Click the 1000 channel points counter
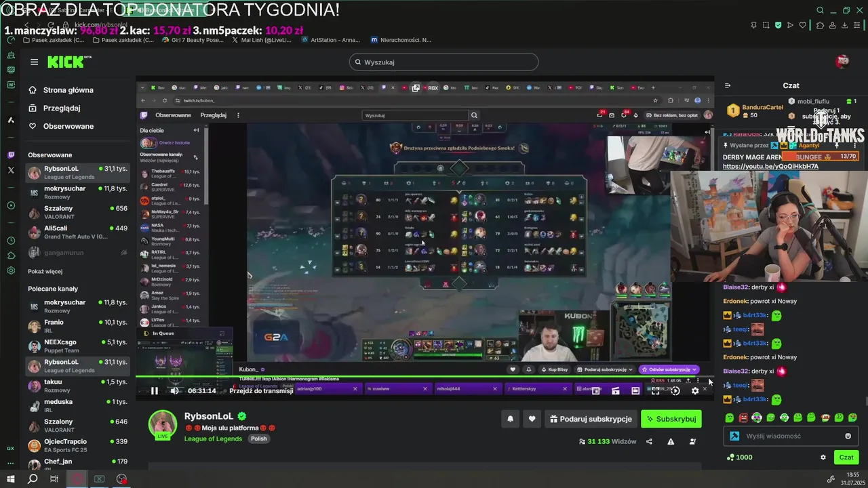The image size is (868, 488). point(739,457)
